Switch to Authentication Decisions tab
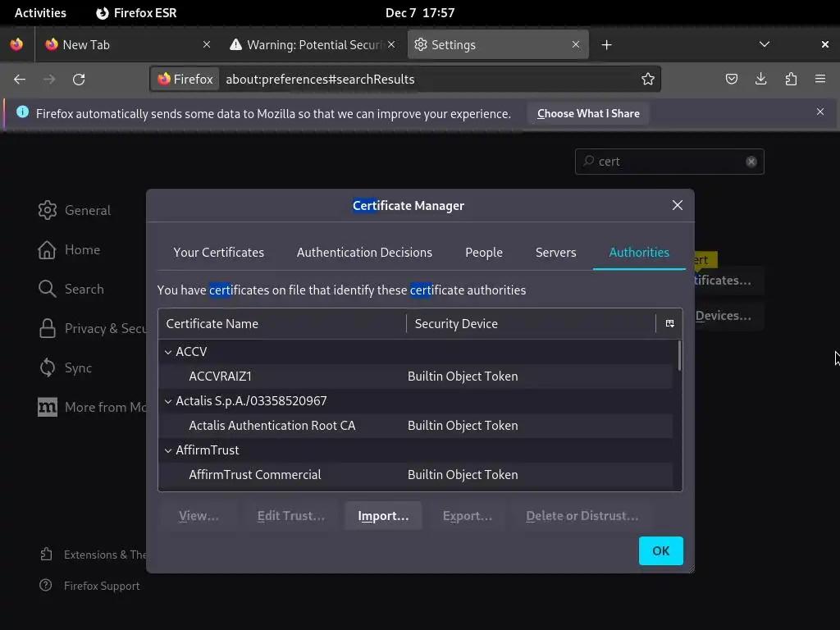Screen dimensions: 840x630 [x=364, y=253]
